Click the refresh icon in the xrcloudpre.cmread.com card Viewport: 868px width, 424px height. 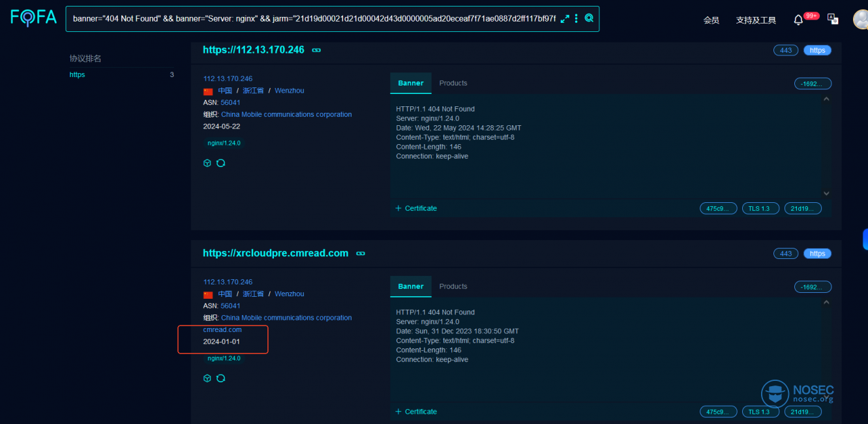pyautogui.click(x=220, y=378)
